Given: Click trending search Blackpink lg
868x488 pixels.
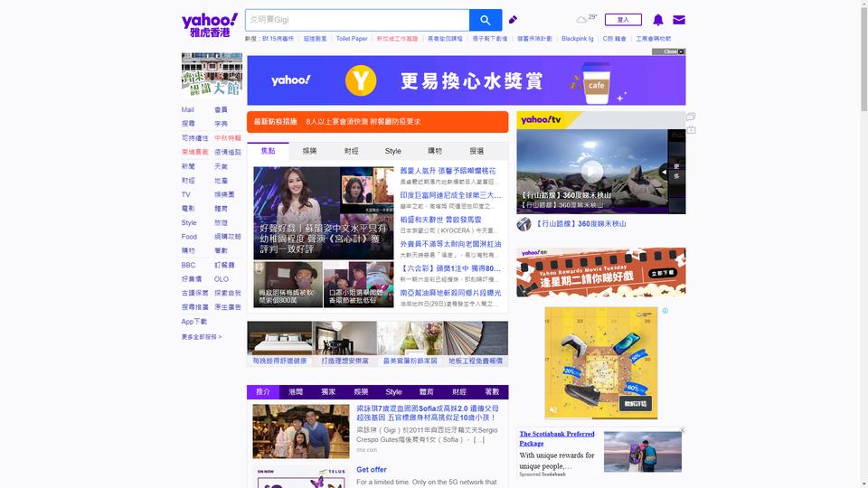Looking at the screenshot, I should (578, 39).
